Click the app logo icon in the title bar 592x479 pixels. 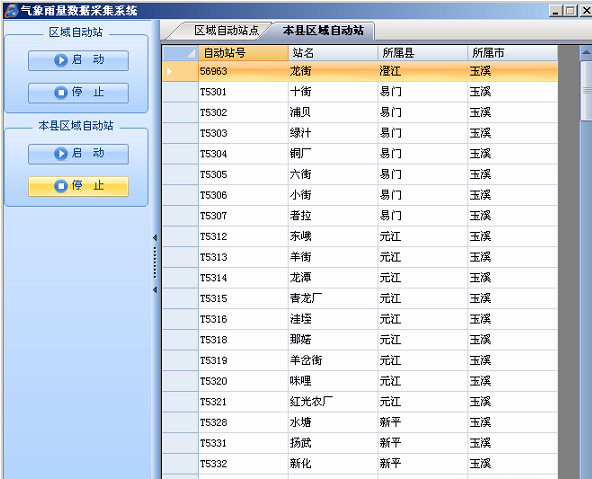[x=11, y=10]
